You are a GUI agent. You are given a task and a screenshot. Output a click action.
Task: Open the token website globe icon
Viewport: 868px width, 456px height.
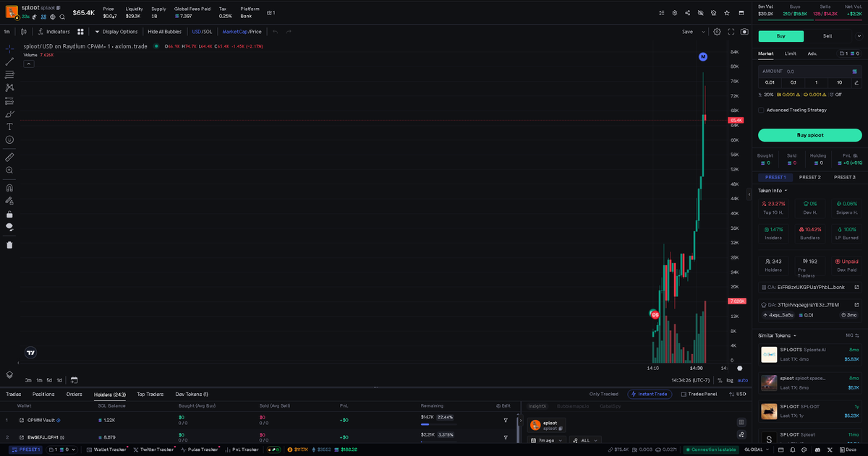point(53,17)
